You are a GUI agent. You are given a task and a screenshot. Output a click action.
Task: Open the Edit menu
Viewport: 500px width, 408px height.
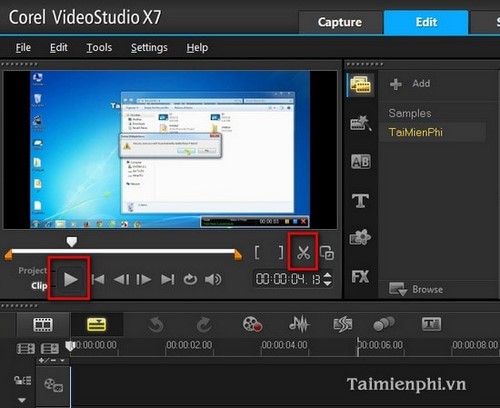click(x=59, y=48)
